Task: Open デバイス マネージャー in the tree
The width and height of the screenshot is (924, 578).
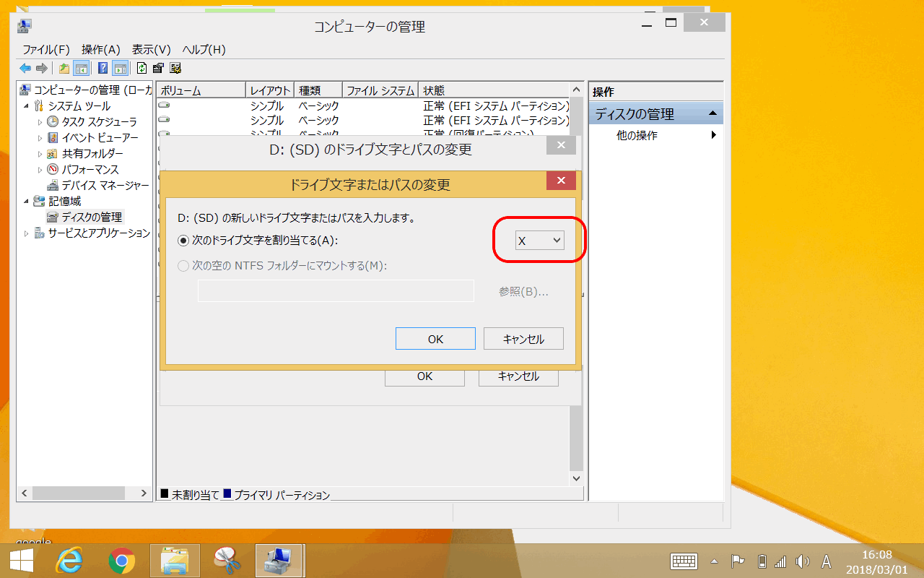Action: (105, 185)
